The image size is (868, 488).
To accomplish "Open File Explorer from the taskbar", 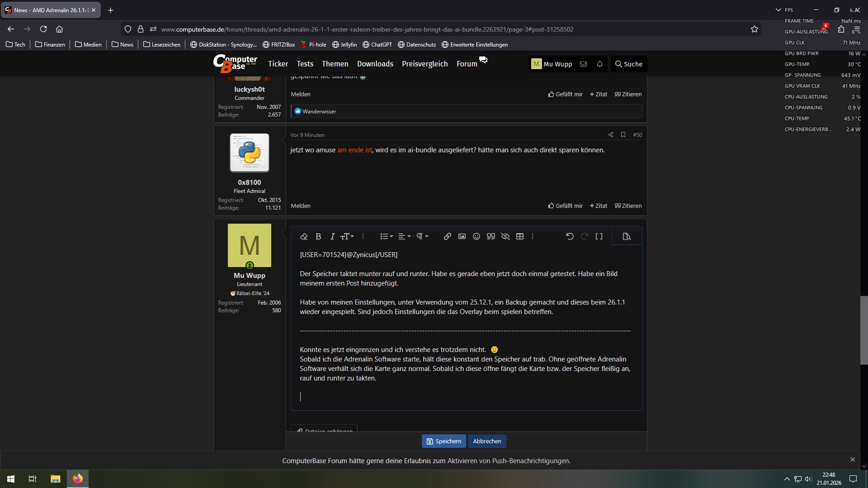I will click(55, 479).
